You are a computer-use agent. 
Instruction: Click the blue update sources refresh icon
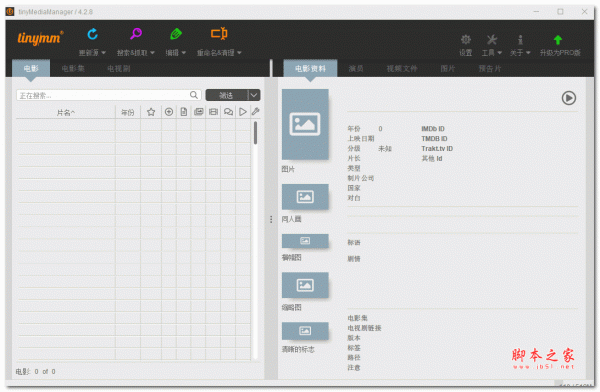(93, 34)
